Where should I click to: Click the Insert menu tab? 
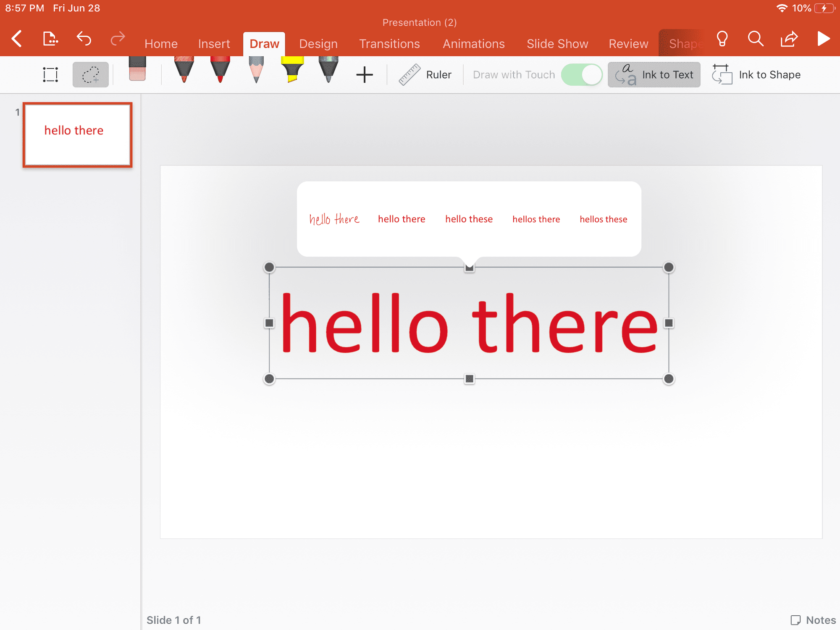point(213,43)
